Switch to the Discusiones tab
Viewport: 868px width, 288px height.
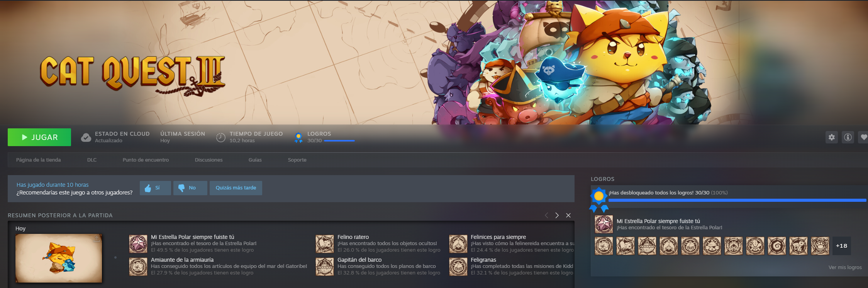click(209, 160)
